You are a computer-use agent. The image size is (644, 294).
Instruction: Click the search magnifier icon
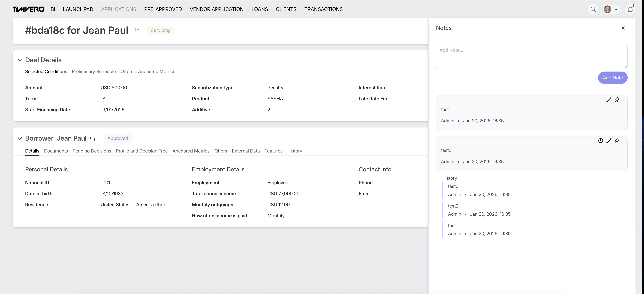(x=593, y=9)
